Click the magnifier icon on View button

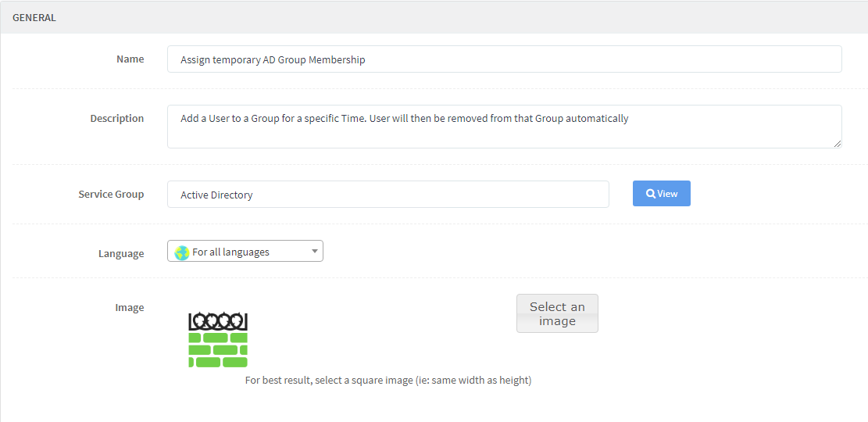[x=651, y=194]
